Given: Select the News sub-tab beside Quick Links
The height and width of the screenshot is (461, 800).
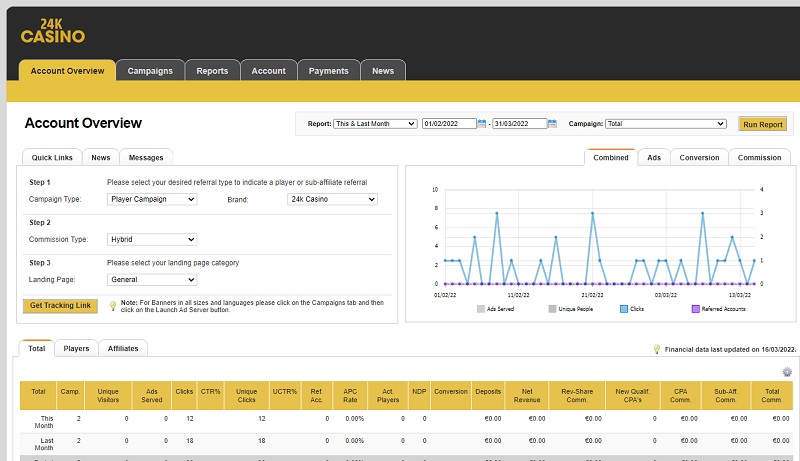Looking at the screenshot, I should (x=101, y=158).
